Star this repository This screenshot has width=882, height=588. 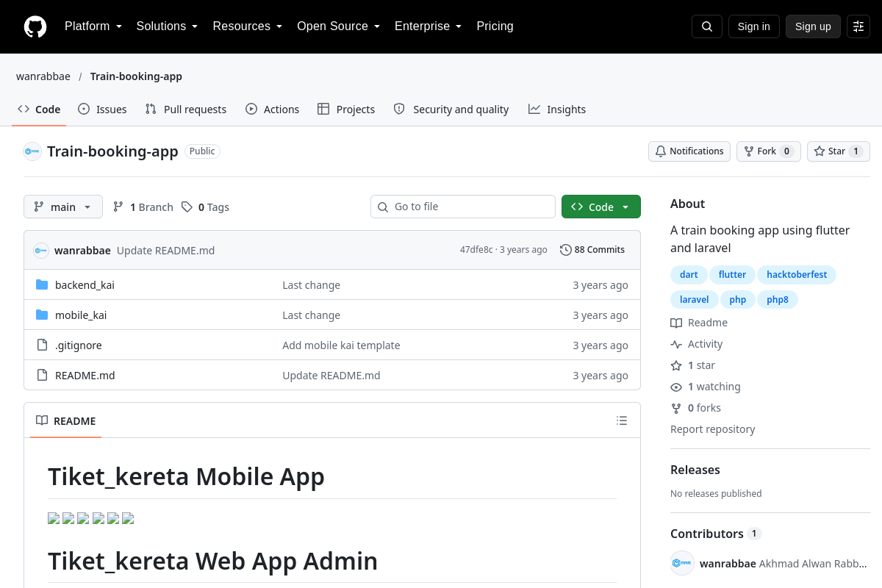839,151
